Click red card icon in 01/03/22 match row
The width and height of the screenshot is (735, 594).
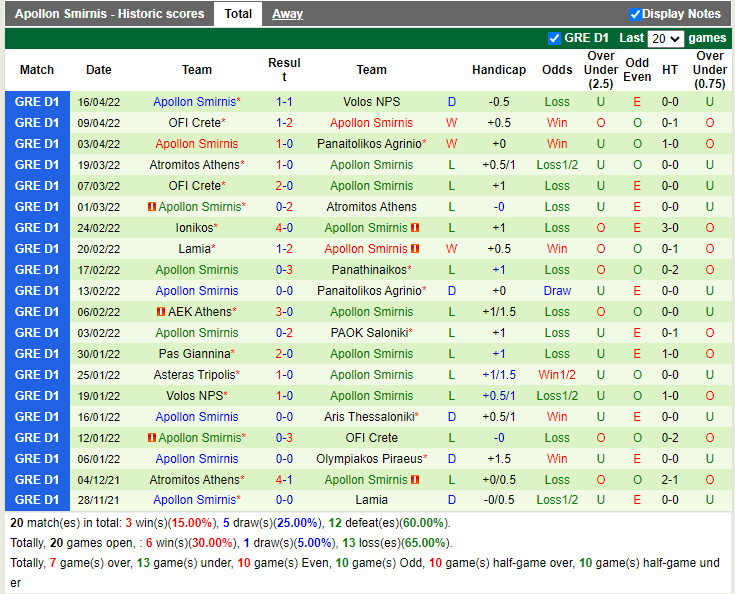(152, 207)
